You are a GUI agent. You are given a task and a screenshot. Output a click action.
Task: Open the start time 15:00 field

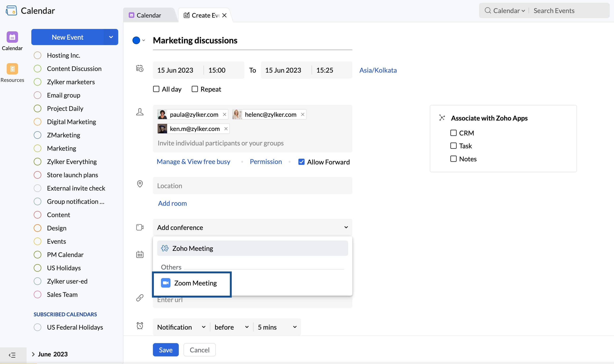[224, 70]
